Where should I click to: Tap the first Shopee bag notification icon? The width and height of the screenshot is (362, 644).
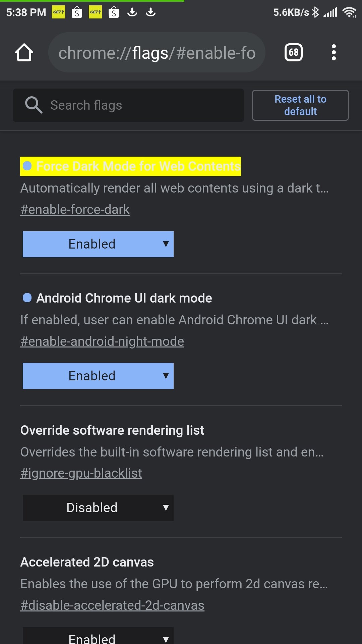(x=77, y=12)
